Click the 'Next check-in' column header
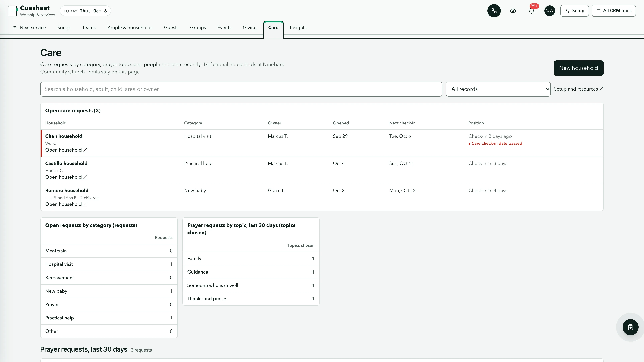 [402, 123]
